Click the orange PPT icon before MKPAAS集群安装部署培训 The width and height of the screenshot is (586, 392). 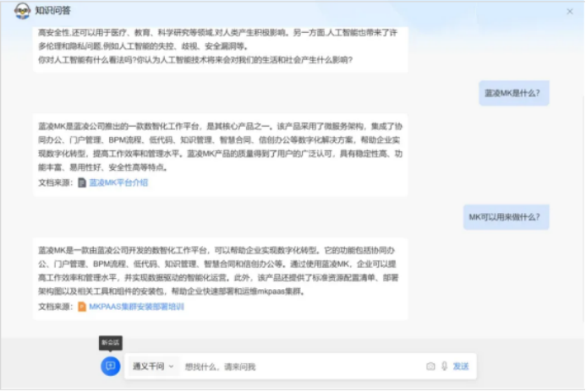82,307
